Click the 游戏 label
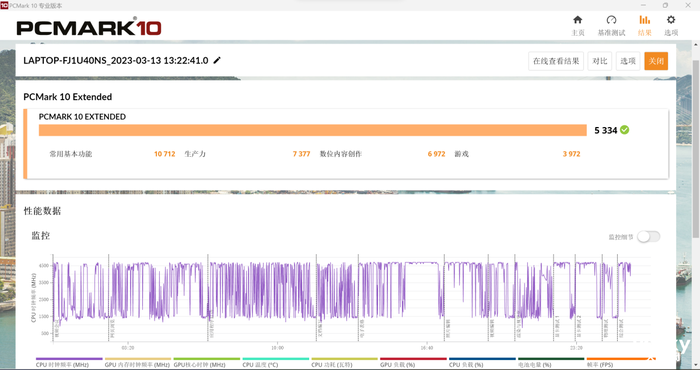The width and height of the screenshot is (700, 370). click(462, 154)
